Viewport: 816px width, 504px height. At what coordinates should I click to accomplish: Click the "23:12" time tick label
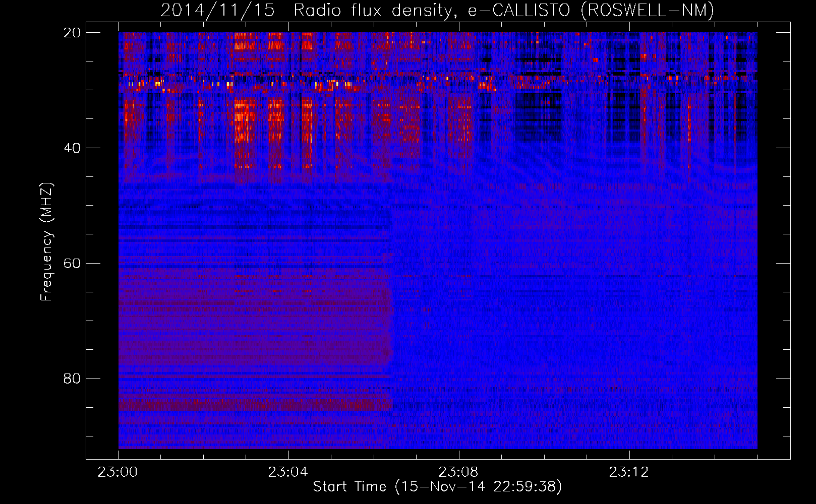click(x=629, y=472)
